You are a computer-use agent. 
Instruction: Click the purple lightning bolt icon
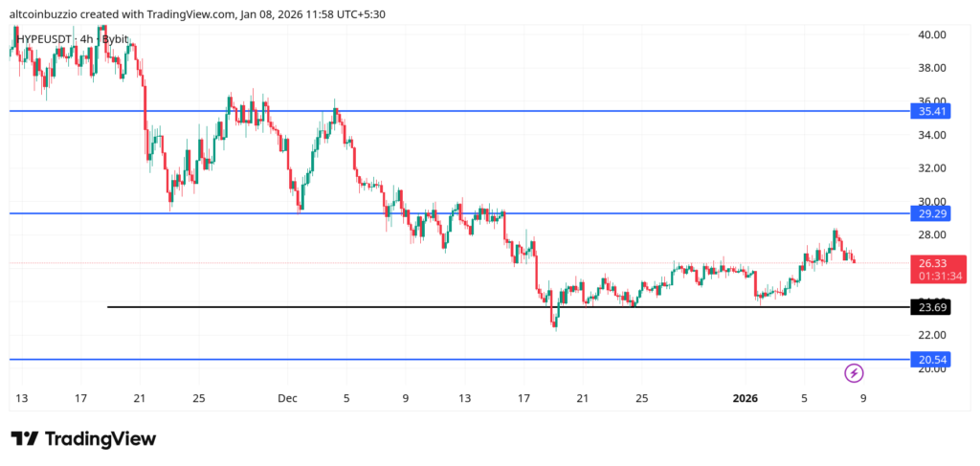click(x=855, y=373)
